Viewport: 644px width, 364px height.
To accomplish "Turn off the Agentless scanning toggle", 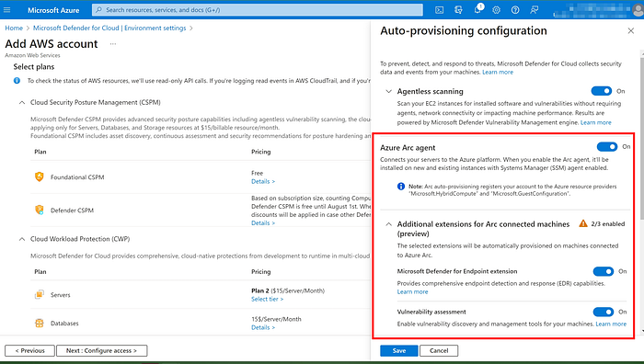I will click(x=602, y=91).
